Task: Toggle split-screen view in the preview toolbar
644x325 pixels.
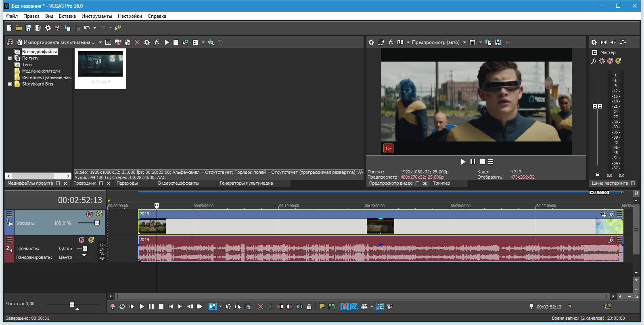Action: [x=400, y=42]
